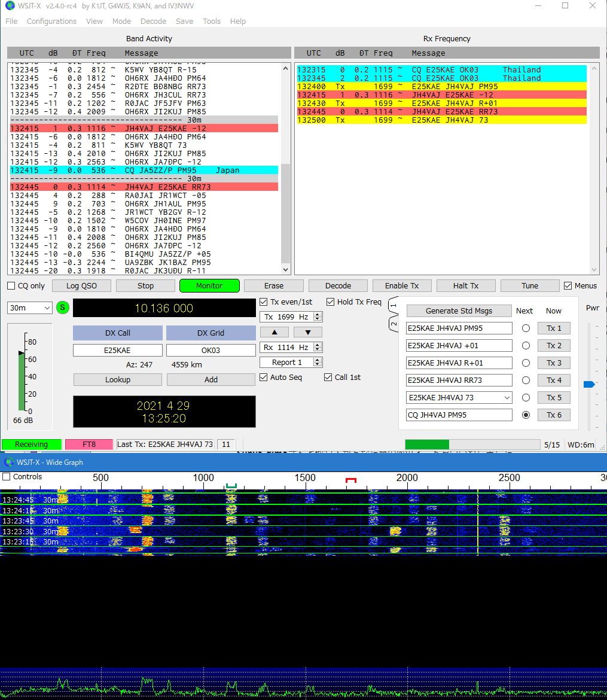Screen dimensions: 607x700
Task: Open the Decode menu
Action: [153, 22]
